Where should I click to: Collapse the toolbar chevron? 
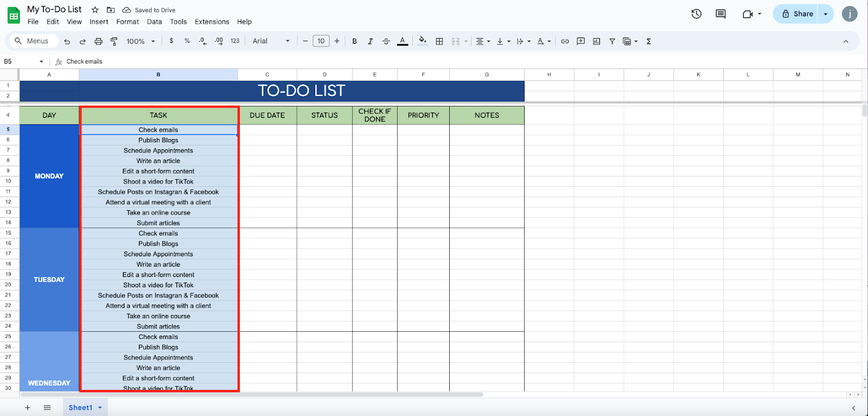(x=845, y=41)
